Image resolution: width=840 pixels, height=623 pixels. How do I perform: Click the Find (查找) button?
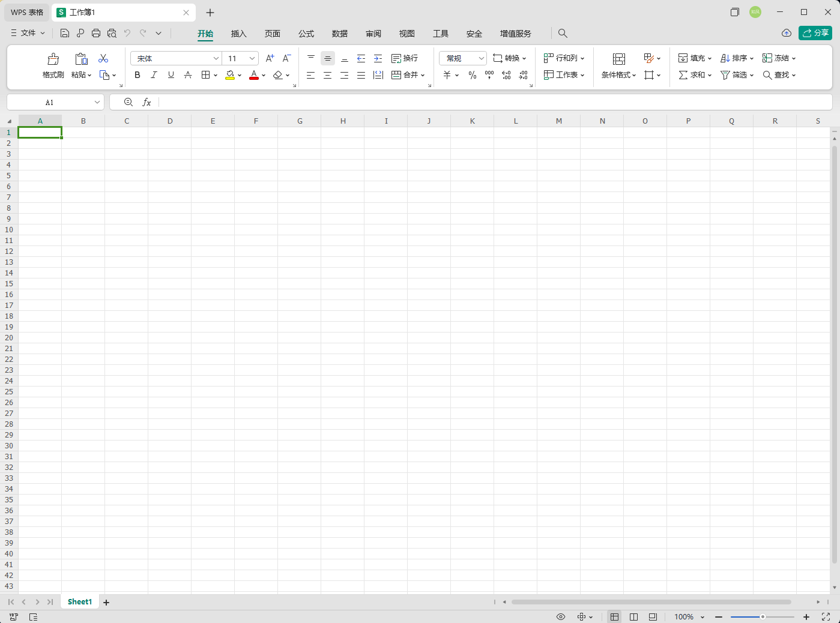click(779, 75)
